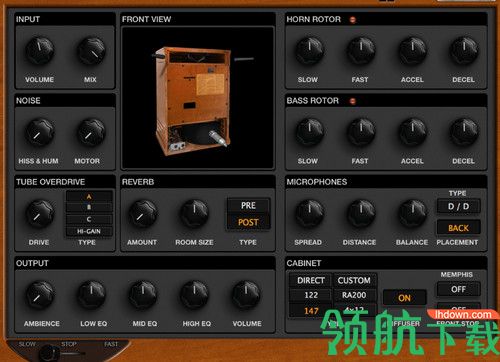Select overdrive type A

click(x=89, y=196)
